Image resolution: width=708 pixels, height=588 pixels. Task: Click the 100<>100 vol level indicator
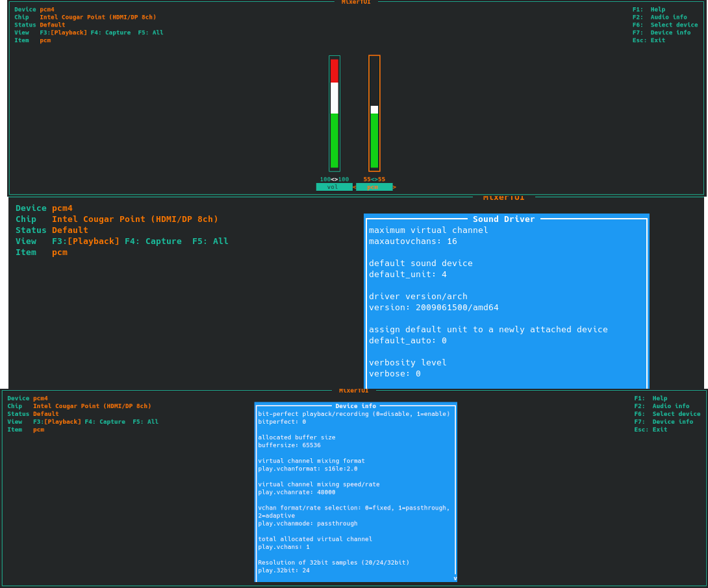pyautogui.click(x=334, y=179)
